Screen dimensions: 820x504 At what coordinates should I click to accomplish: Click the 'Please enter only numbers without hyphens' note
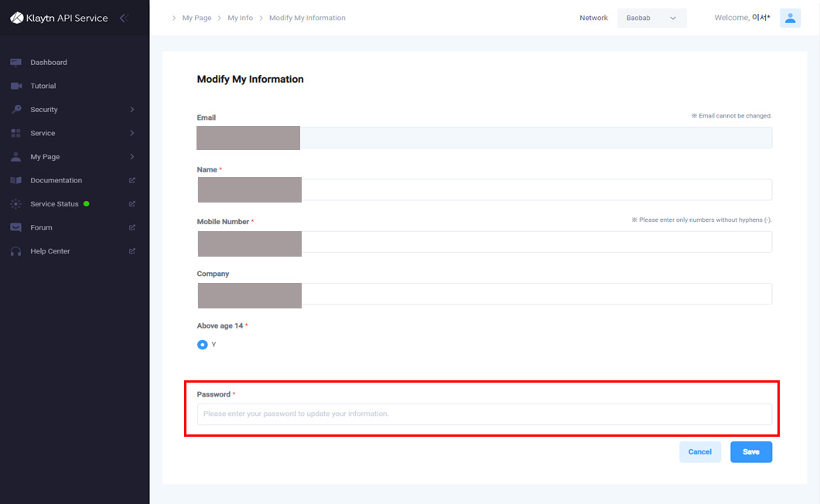coord(702,220)
